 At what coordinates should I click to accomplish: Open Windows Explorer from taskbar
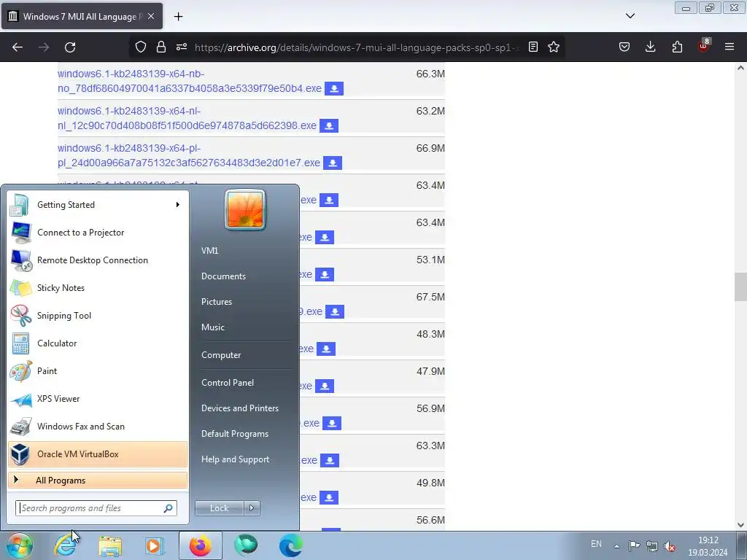(x=110, y=545)
